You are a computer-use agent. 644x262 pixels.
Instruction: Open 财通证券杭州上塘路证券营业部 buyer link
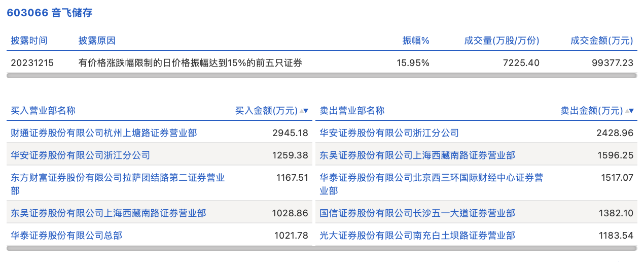[x=104, y=133]
